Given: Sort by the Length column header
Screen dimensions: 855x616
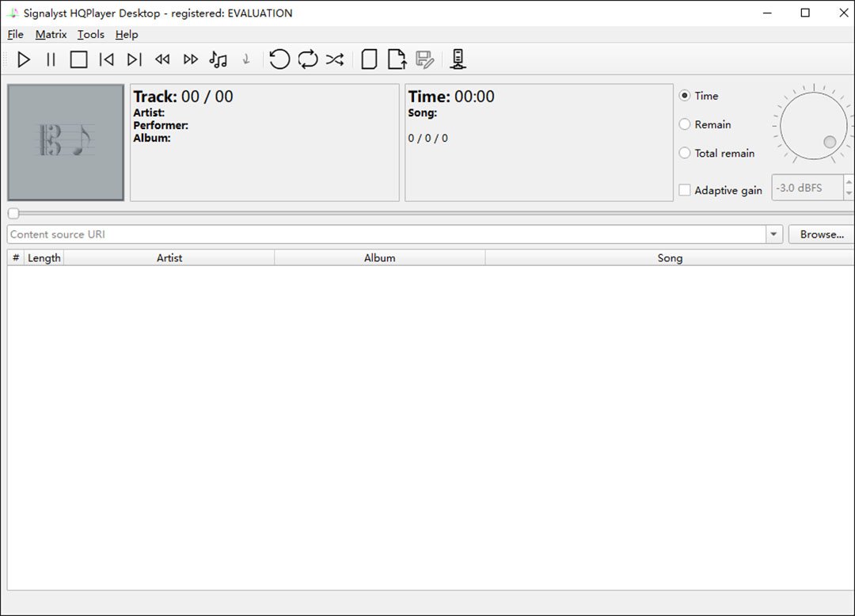Looking at the screenshot, I should 44,258.
